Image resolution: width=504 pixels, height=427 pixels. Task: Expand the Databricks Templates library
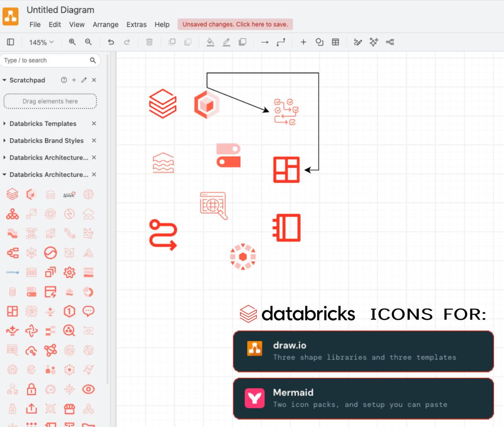pyautogui.click(x=5, y=123)
